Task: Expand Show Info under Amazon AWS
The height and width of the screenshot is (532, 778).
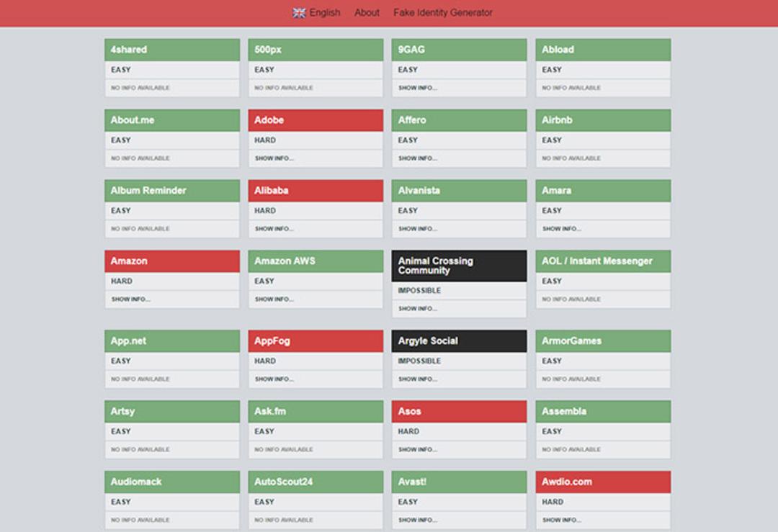Action: click(274, 299)
